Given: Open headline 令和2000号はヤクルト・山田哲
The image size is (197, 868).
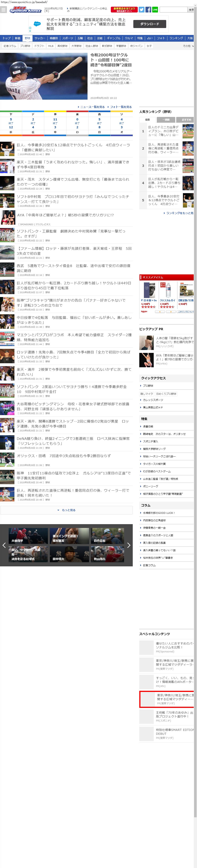Looking at the screenshot, I should [x=111, y=60].
